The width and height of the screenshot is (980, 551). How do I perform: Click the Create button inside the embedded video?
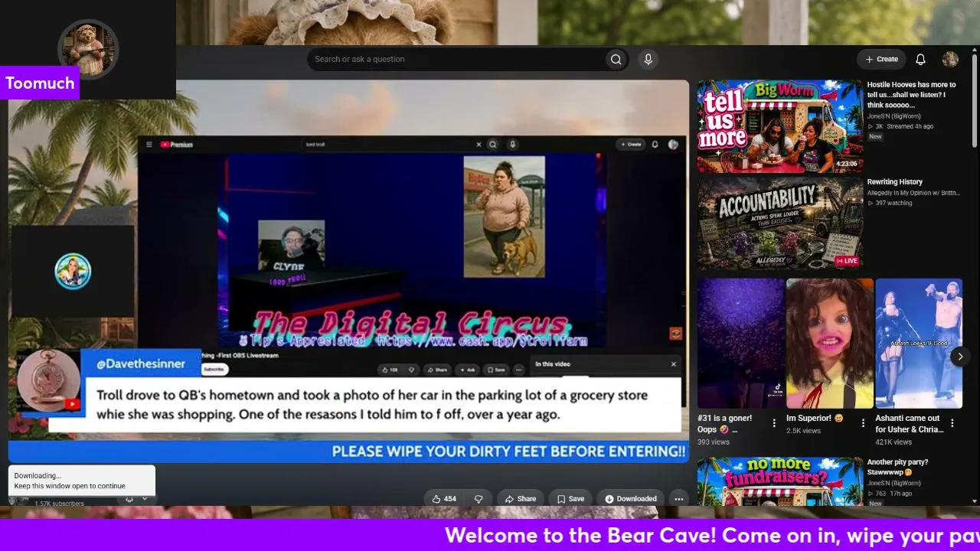pyautogui.click(x=631, y=145)
